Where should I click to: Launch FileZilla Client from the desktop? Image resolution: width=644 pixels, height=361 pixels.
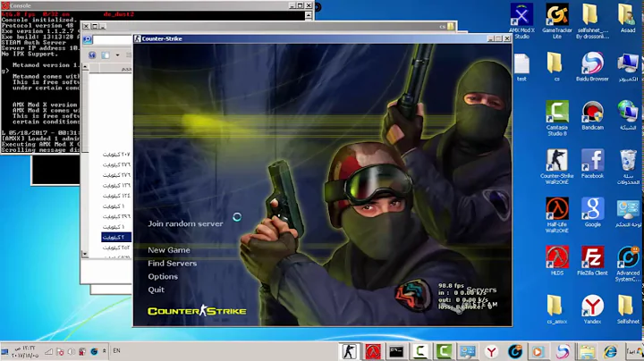tap(592, 261)
